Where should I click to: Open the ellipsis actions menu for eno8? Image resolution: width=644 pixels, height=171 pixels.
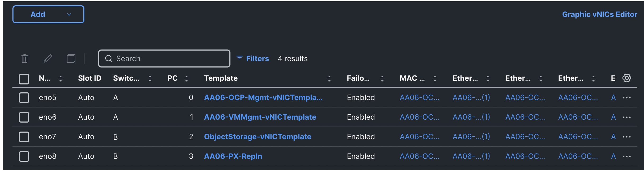[x=627, y=156]
